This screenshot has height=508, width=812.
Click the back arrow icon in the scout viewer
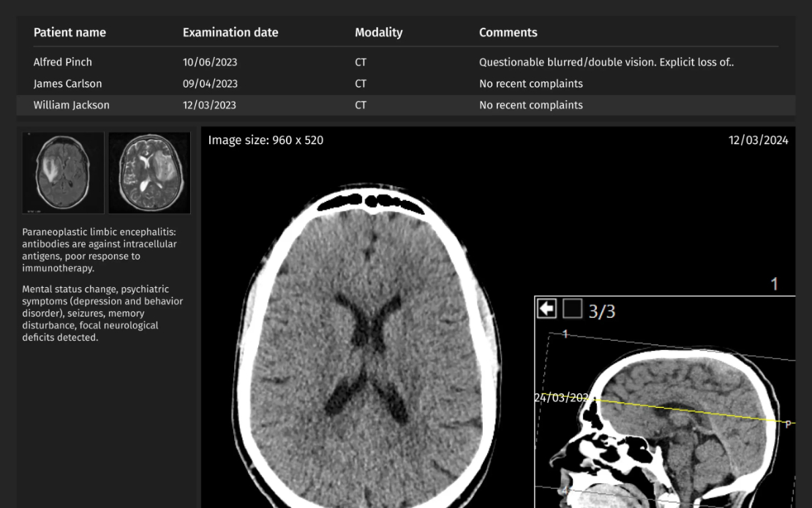pyautogui.click(x=546, y=309)
